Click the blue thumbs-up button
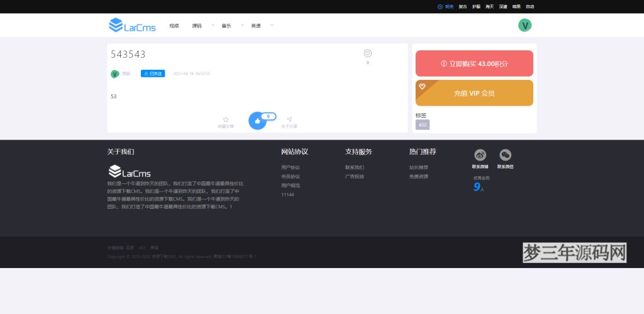 point(257,121)
